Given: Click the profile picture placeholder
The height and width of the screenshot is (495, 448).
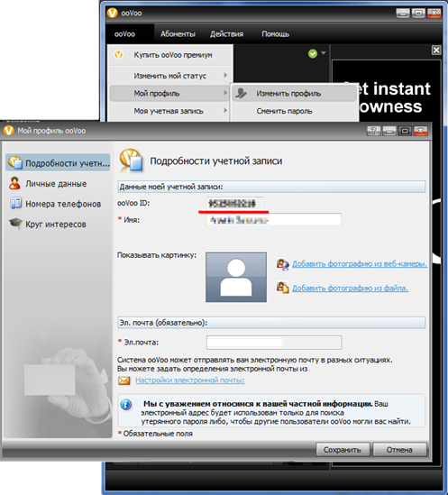Looking at the screenshot, I should coord(236,277).
